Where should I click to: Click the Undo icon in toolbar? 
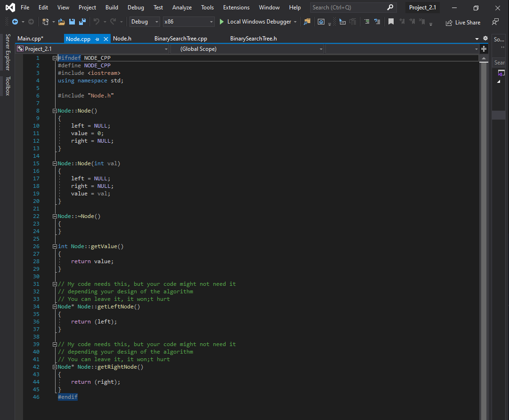(x=96, y=22)
